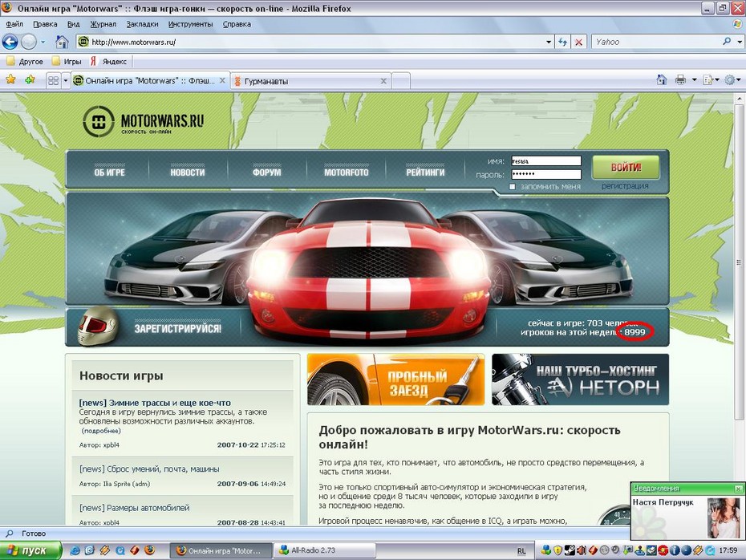Go to the home page via house icon
This screenshot has height=560, width=746.
point(62,42)
